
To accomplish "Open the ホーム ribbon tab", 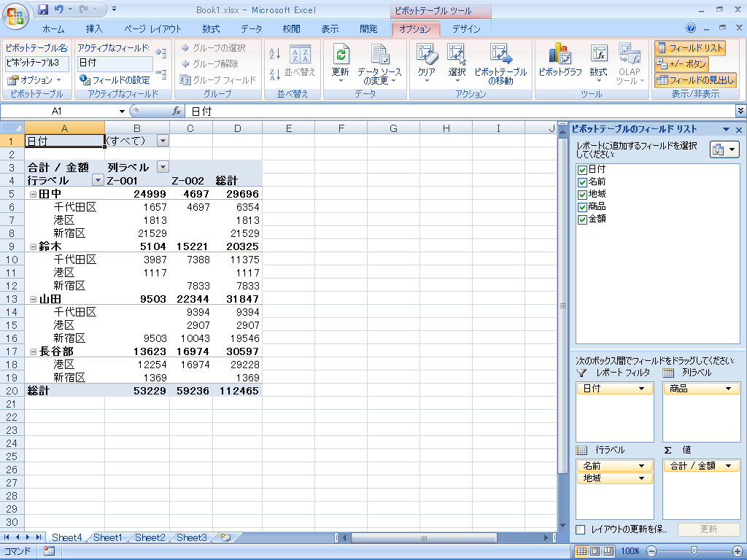I will [x=53, y=29].
